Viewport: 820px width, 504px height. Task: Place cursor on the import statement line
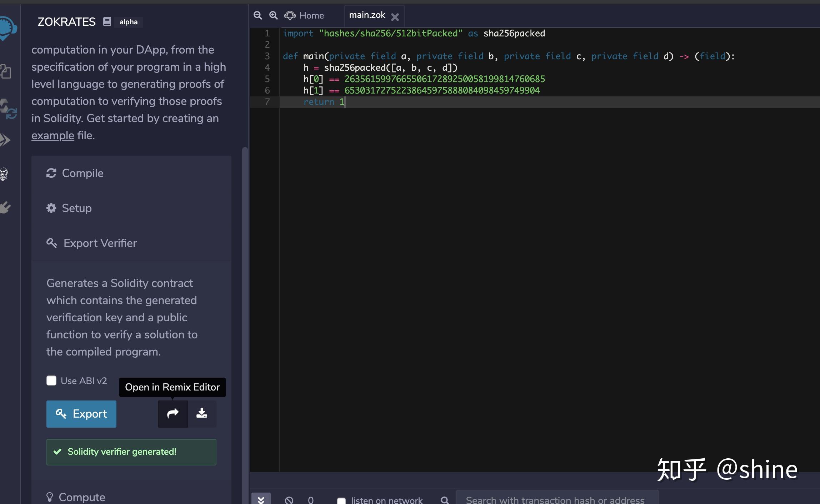[x=414, y=34]
